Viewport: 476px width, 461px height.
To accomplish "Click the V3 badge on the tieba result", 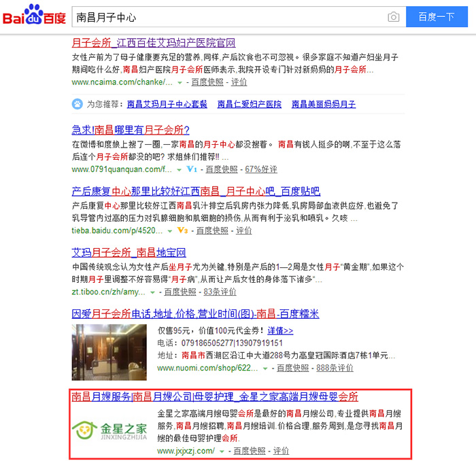I will pyautogui.click(x=182, y=230).
